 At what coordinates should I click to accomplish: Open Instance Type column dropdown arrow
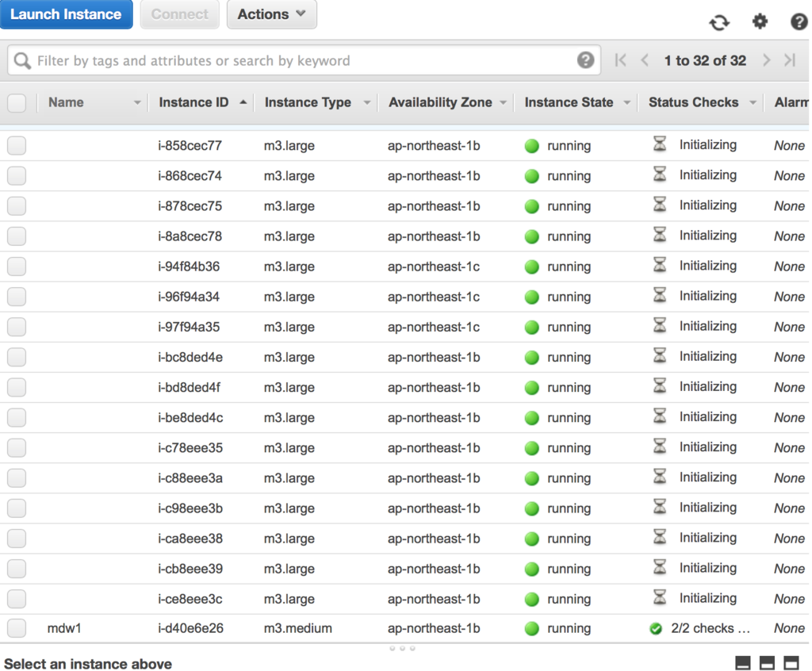click(x=366, y=102)
